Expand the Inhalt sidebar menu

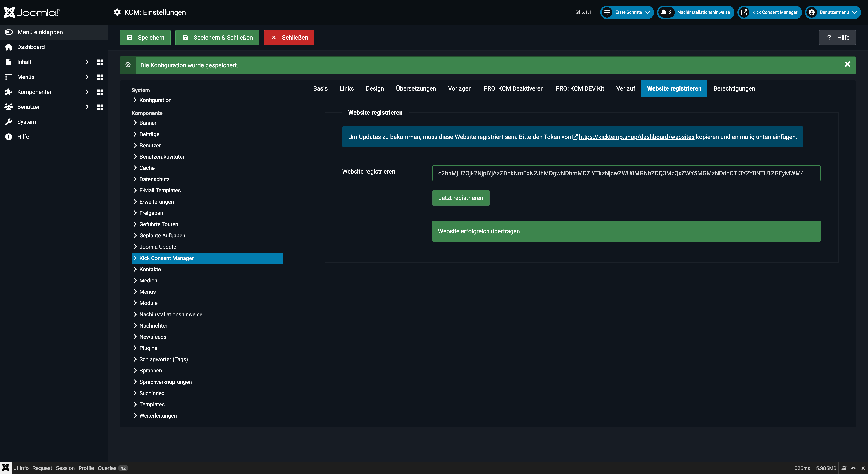[87, 62]
